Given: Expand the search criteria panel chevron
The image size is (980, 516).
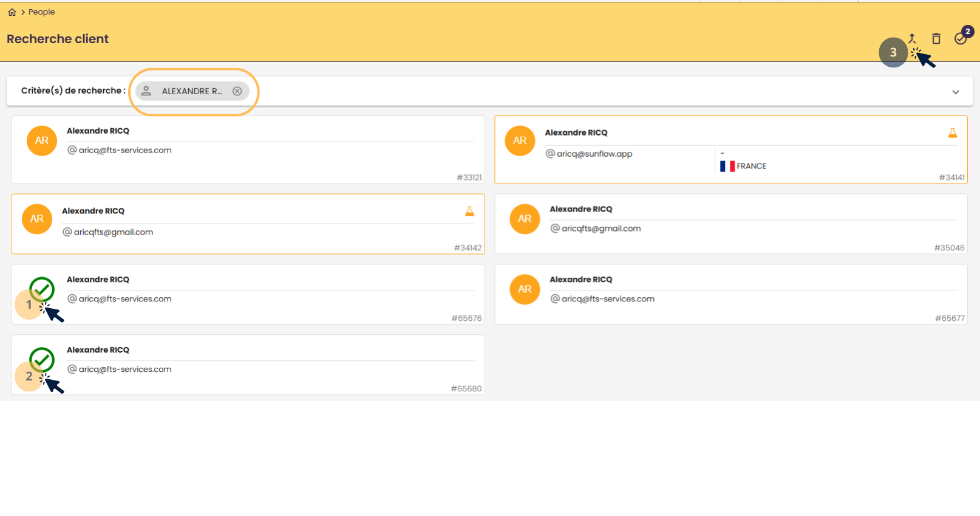Looking at the screenshot, I should coord(956,92).
